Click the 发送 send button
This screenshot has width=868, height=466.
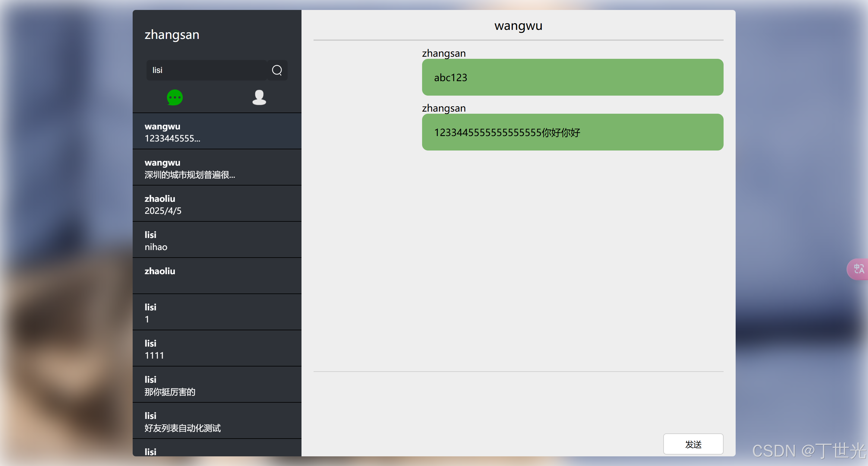[x=693, y=444]
